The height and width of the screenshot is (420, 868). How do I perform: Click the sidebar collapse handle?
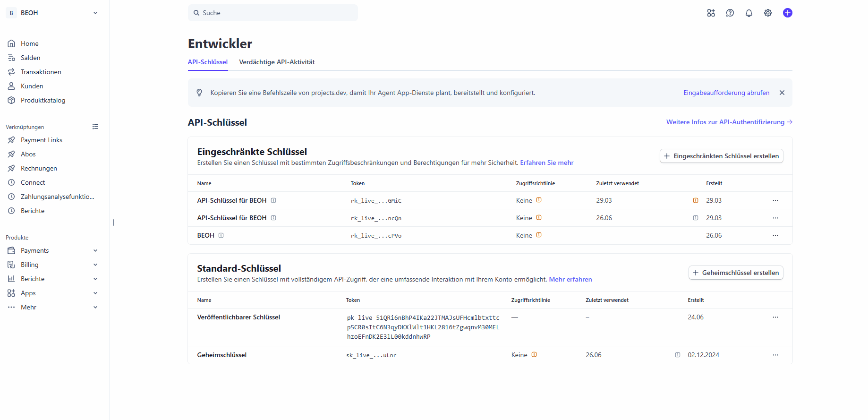pyautogui.click(x=113, y=223)
